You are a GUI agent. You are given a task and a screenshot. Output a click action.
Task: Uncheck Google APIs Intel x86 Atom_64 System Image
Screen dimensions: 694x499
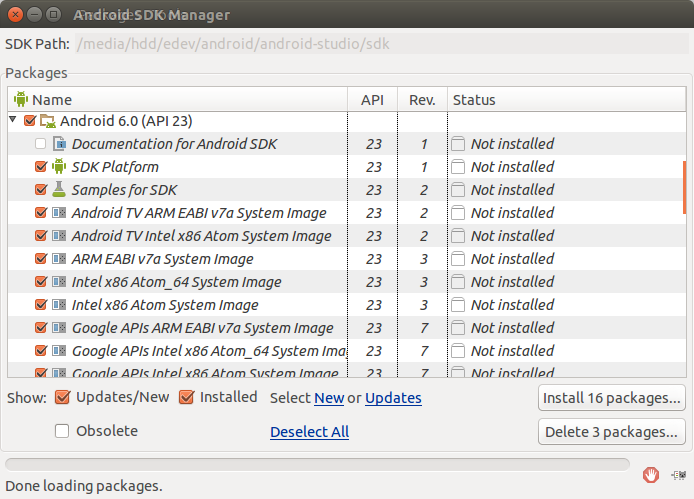[x=41, y=351]
